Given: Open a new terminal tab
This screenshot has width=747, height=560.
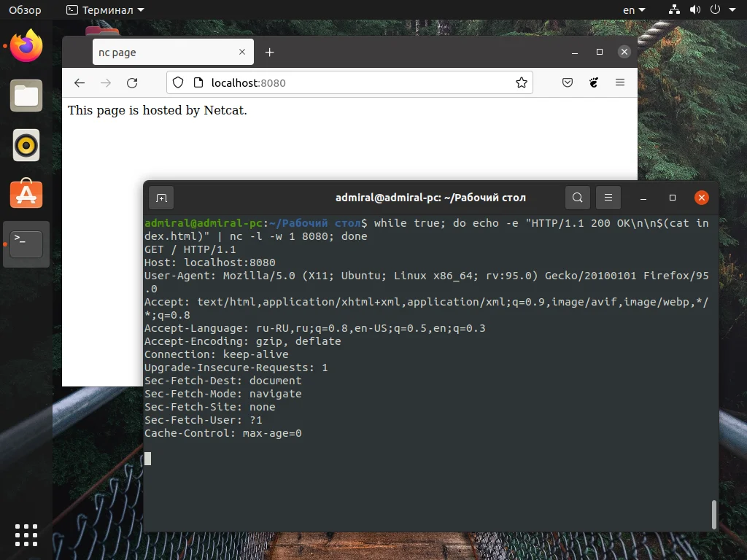Looking at the screenshot, I should tap(161, 198).
